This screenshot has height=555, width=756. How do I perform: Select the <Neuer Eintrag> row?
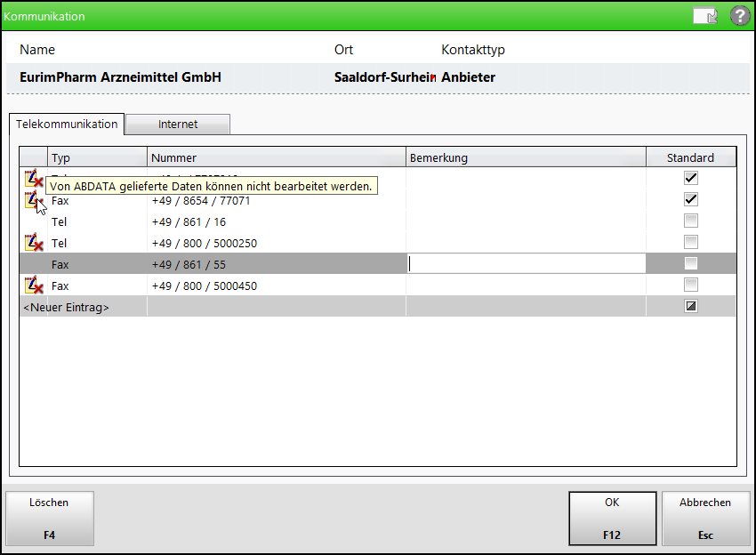377,307
